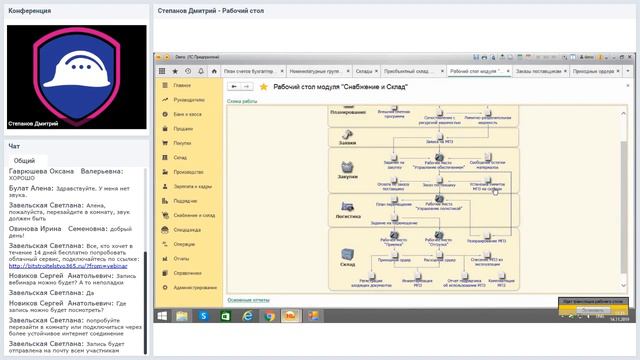
Task: Open Рабочее место Управление логистикой node
Action: [x=439, y=203]
